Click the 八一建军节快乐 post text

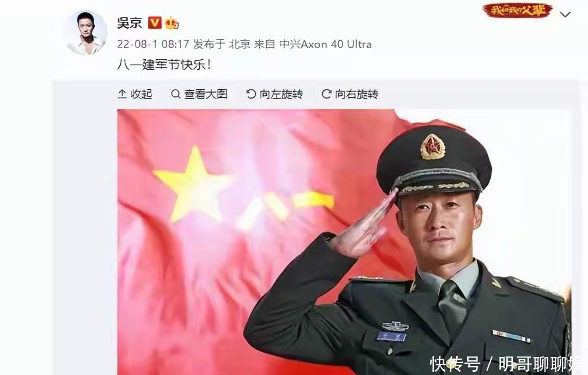pyautogui.click(x=164, y=65)
